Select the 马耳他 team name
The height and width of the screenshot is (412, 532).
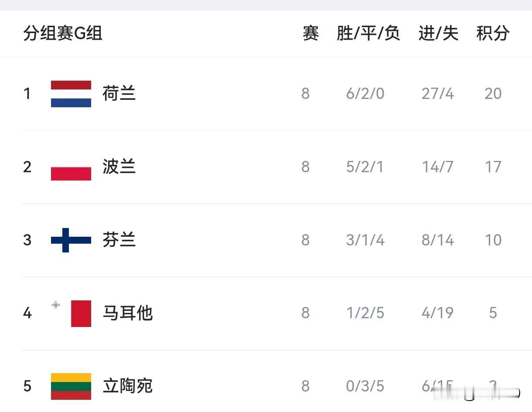click(x=127, y=313)
